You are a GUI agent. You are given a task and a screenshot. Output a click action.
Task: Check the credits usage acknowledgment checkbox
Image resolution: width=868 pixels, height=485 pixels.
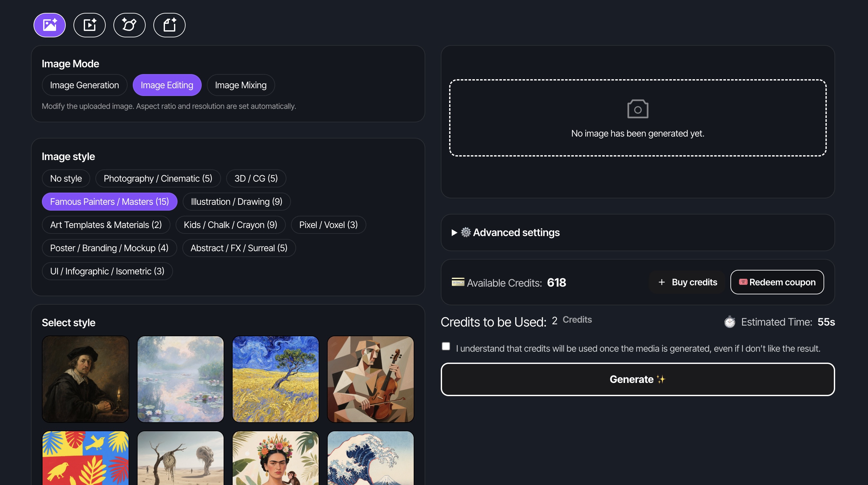tap(446, 346)
